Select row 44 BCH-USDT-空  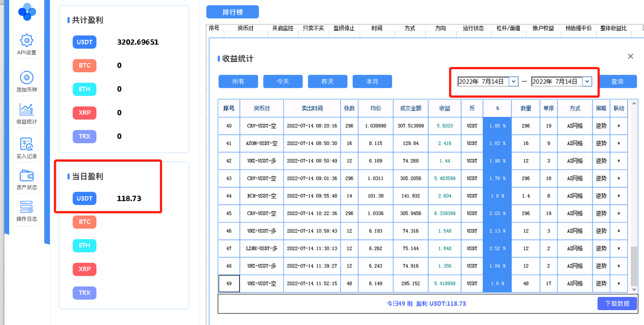coord(424,196)
